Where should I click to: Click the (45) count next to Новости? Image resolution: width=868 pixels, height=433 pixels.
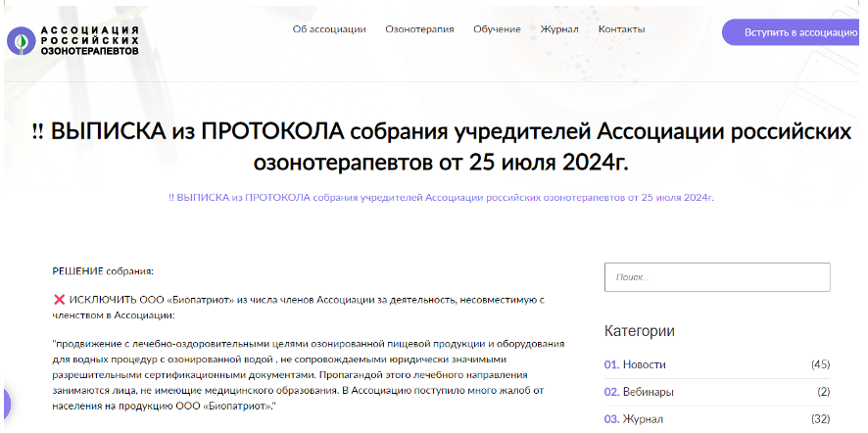[820, 364]
